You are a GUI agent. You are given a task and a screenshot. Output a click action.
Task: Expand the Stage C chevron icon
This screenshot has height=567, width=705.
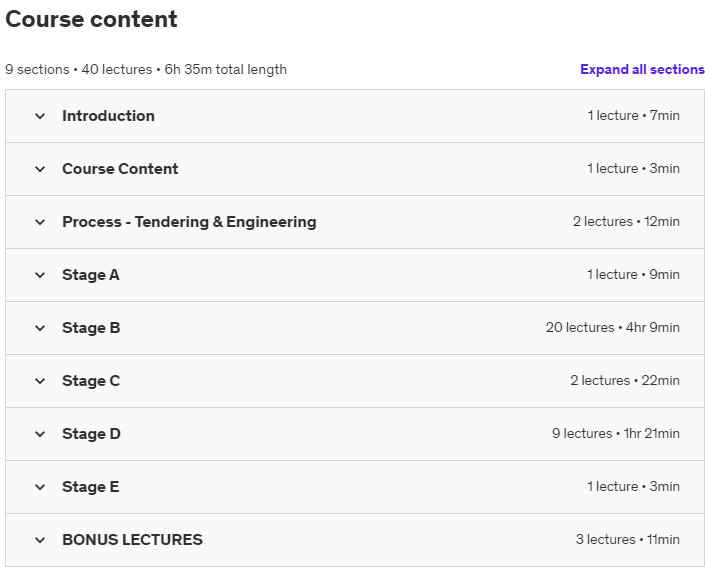point(40,381)
